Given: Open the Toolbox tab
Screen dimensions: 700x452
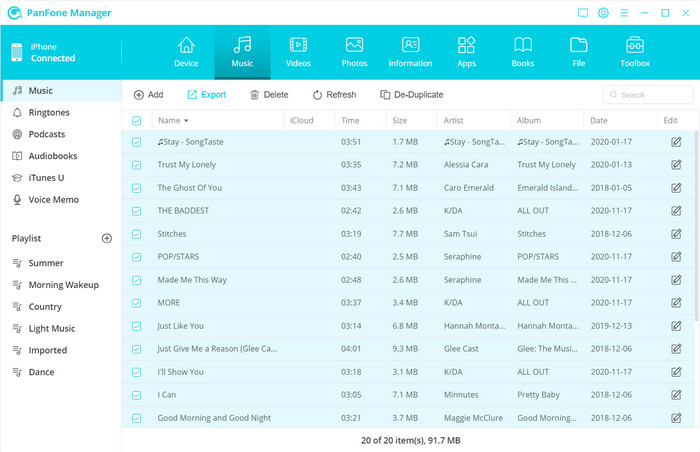Looking at the screenshot, I should point(635,52).
